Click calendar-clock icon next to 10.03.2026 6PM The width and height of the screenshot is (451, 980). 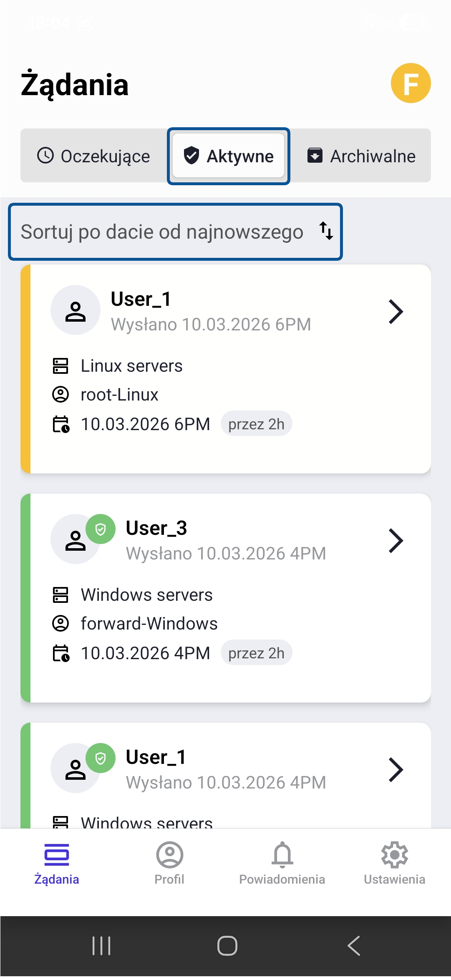point(61,424)
